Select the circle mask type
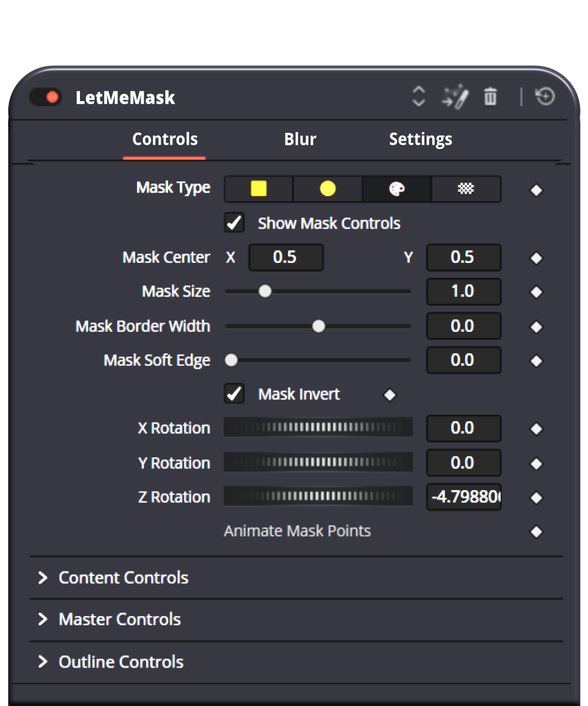This screenshot has height=706, width=588. tap(328, 189)
